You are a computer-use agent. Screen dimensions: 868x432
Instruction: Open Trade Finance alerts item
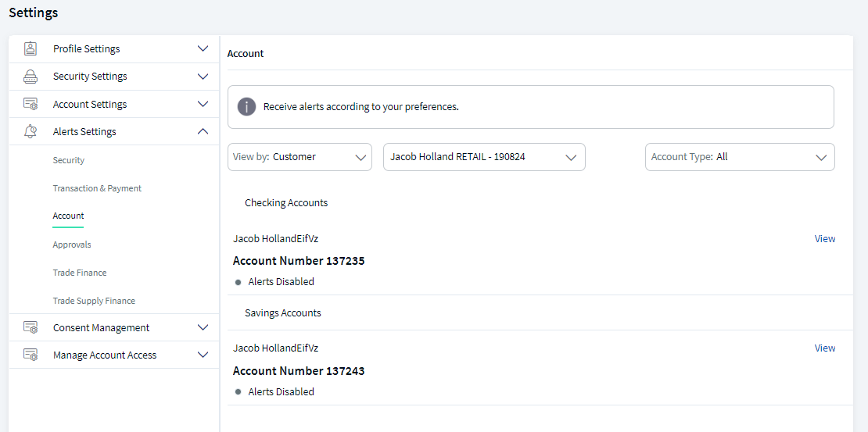[80, 273]
